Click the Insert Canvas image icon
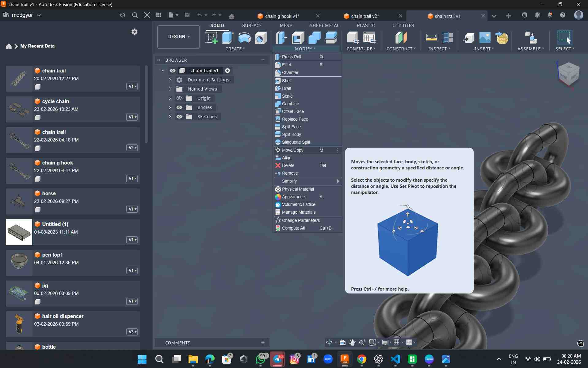This screenshot has height=368, width=588. (x=485, y=38)
